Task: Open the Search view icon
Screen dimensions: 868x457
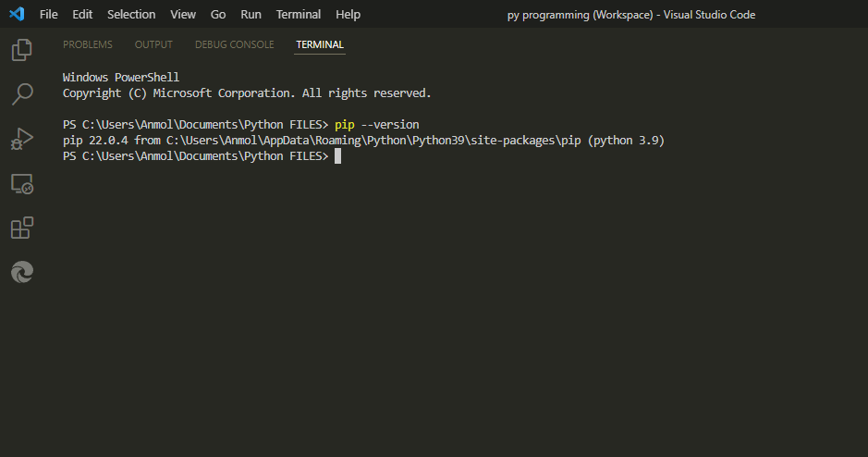Action: coord(22,93)
